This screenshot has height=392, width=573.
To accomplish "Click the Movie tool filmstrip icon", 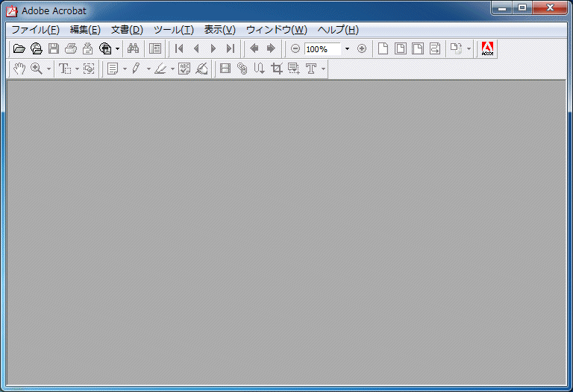I will 225,69.
